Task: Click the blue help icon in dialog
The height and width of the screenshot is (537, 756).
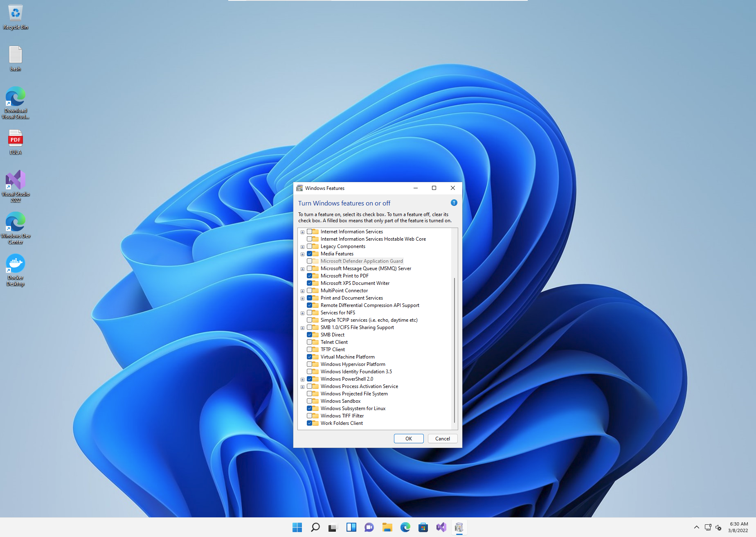Action: [x=454, y=203]
